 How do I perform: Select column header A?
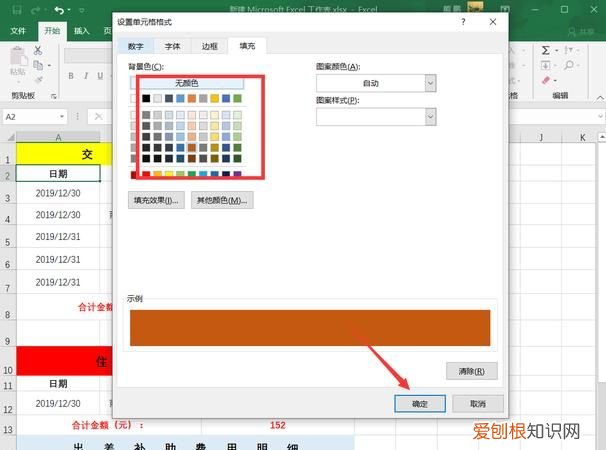coord(58,137)
